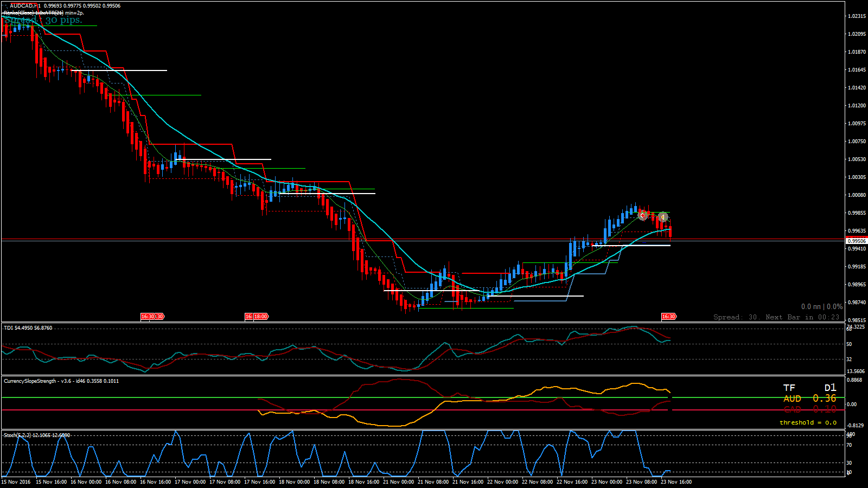868x488 pixels.
Task: Click the '17 Nov 08:00' time label
Action: tap(225, 482)
